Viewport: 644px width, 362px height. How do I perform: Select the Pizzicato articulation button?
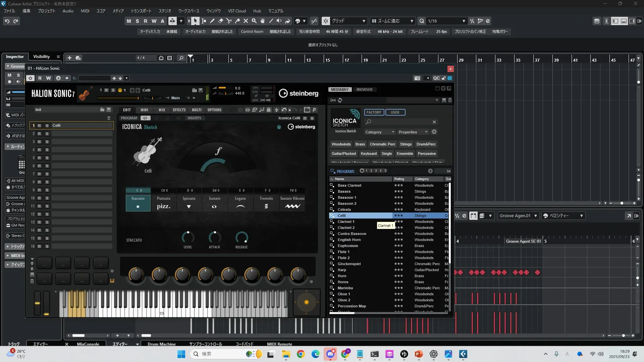(164, 203)
